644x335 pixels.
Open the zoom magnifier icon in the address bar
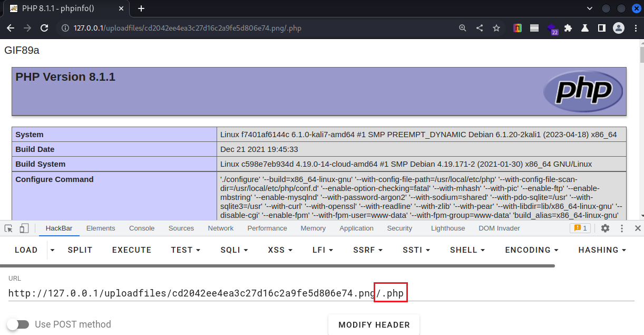pyautogui.click(x=463, y=28)
